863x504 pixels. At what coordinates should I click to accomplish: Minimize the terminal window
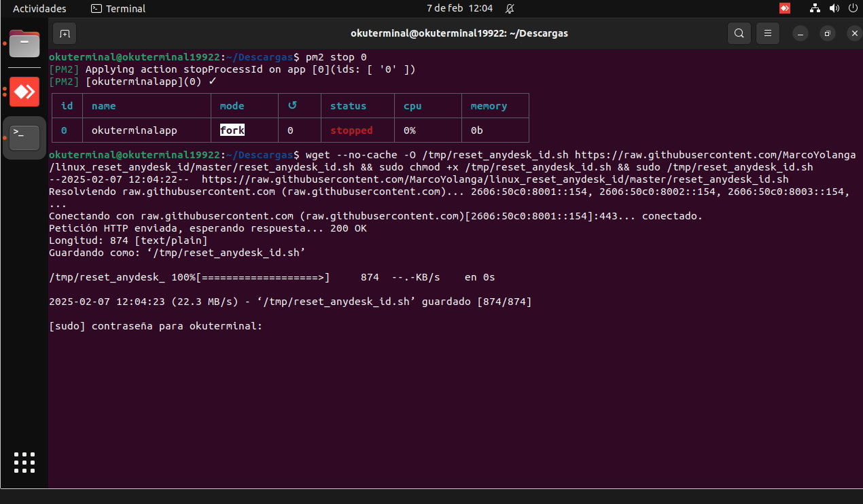(x=803, y=33)
